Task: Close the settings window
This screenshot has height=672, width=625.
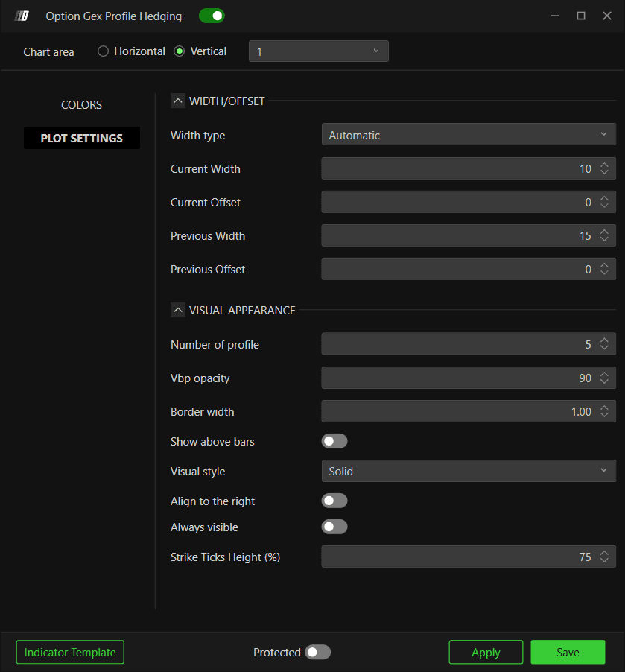Action: coord(607,16)
